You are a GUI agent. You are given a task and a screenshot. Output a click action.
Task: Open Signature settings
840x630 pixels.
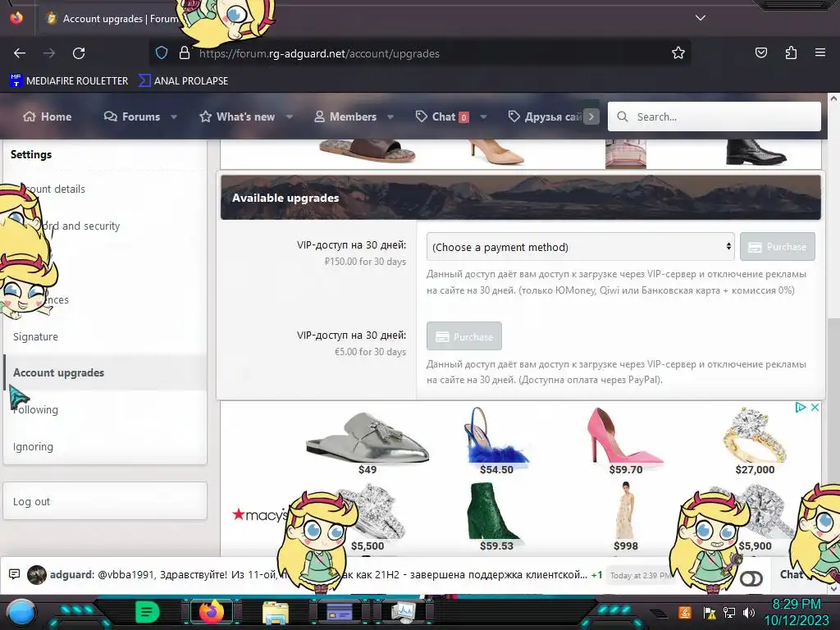click(35, 337)
